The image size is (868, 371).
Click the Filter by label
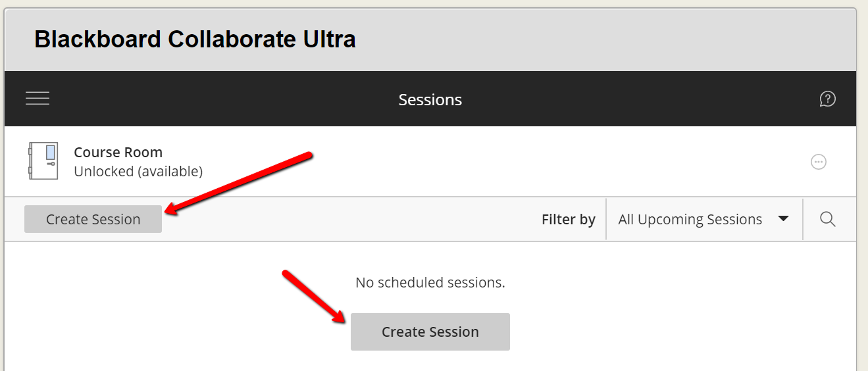pyautogui.click(x=569, y=220)
